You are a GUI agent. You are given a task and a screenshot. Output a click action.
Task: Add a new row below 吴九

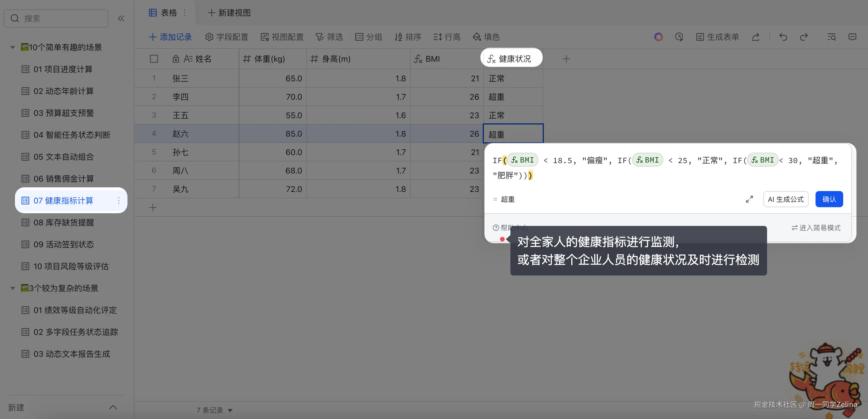click(x=153, y=207)
